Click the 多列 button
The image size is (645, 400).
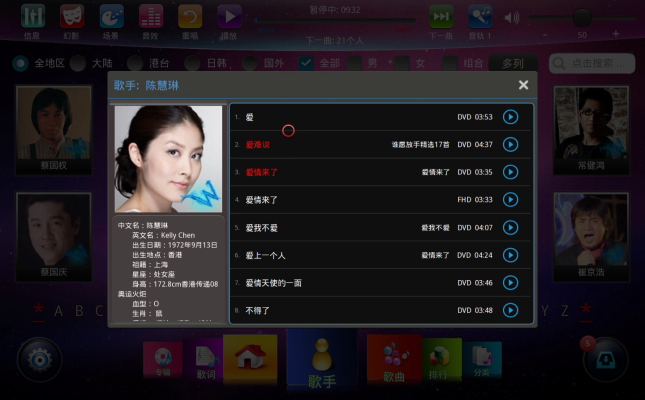(x=513, y=63)
